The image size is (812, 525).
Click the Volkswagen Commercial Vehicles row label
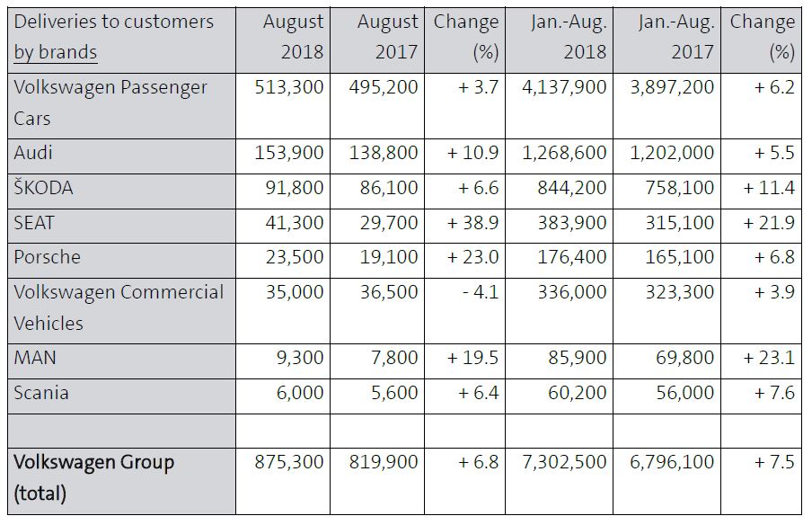point(119,307)
